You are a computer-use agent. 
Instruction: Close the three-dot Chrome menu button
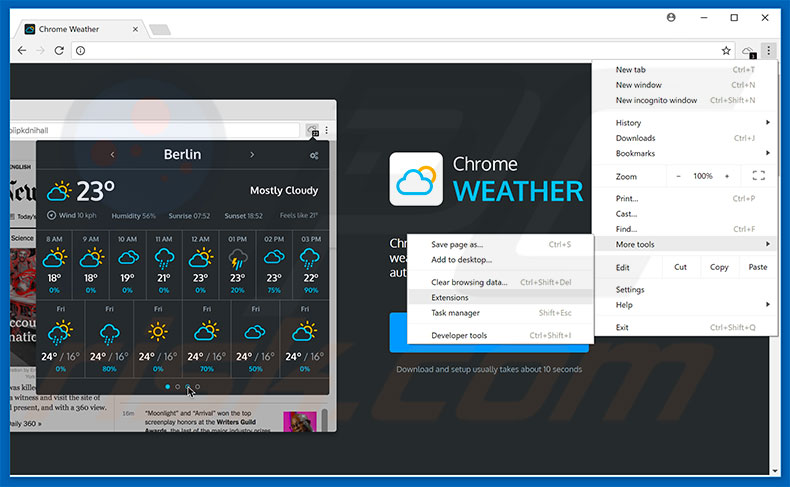[768, 50]
